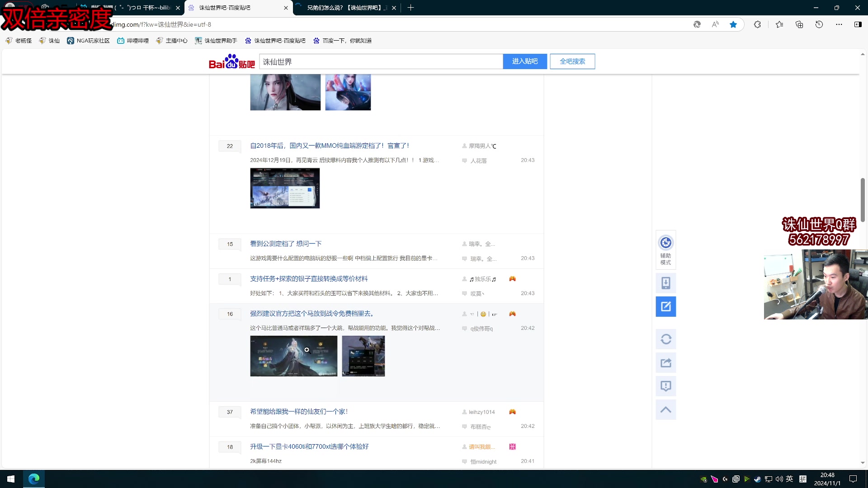Click the Edge icon in taskbar
The image size is (868, 488).
[34, 479]
